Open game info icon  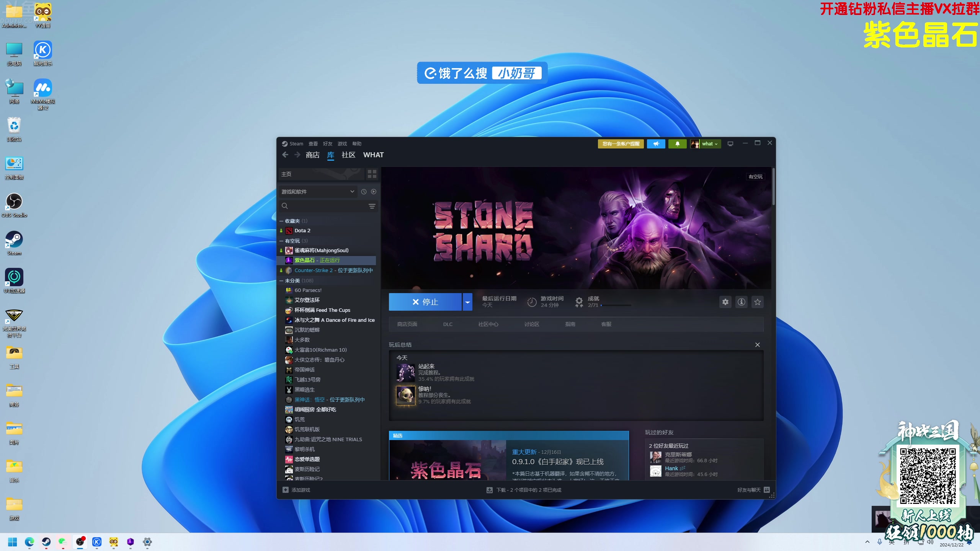pos(742,302)
